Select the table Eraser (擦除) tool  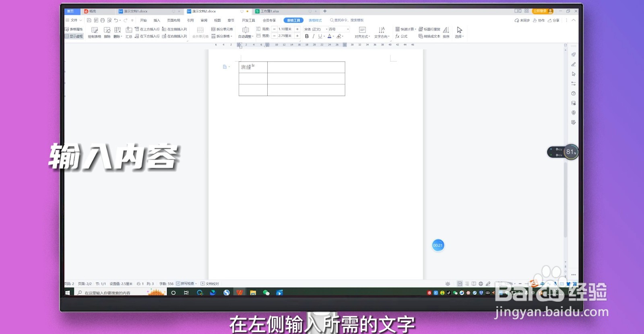coord(107,33)
